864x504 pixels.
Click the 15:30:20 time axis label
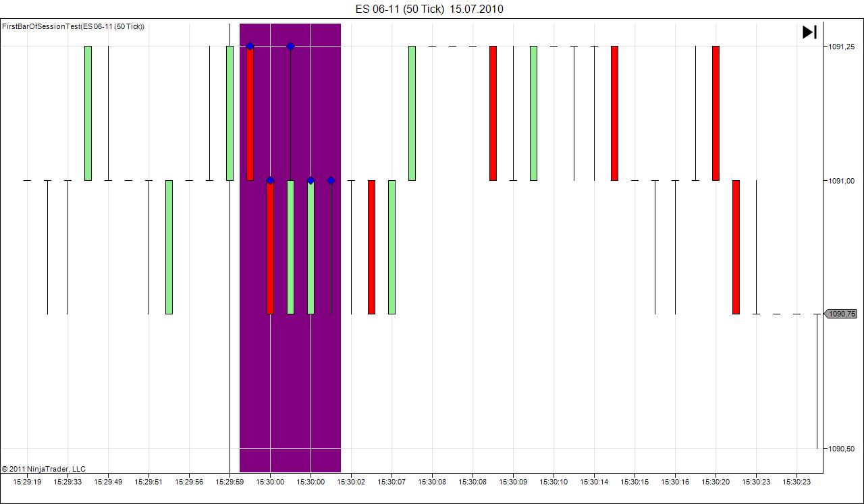pos(715,482)
